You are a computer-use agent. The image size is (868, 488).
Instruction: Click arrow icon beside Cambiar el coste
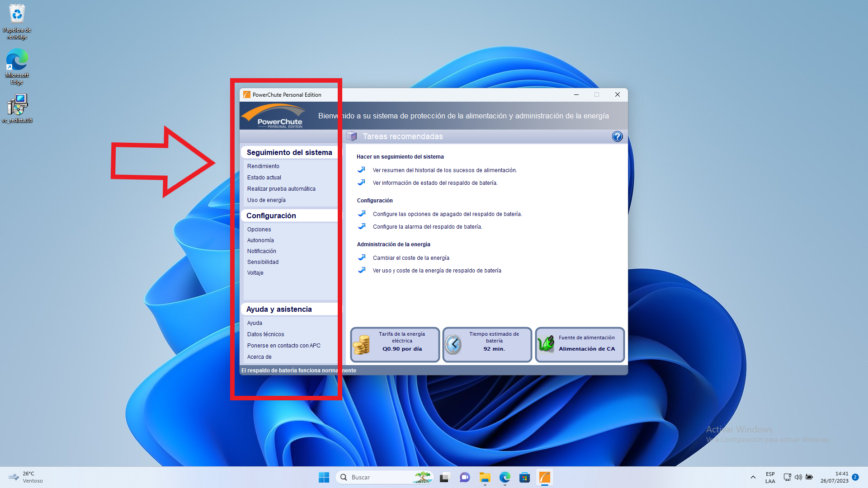coord(362,258)
